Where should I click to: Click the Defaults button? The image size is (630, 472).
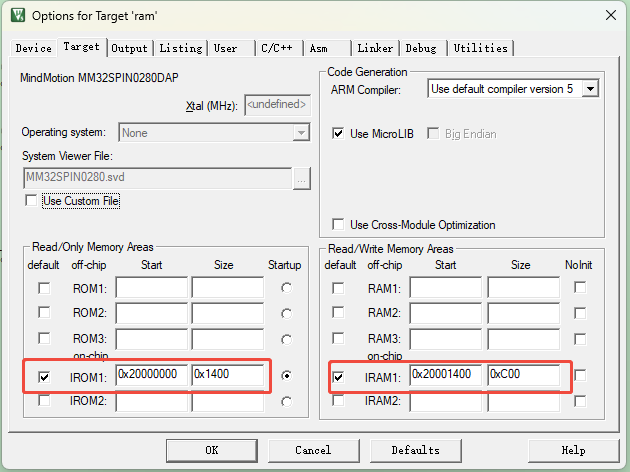[x=415, y=450]
